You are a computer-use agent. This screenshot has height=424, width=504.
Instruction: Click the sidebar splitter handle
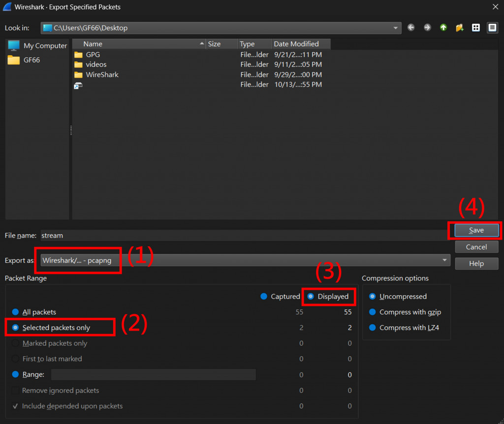[x=71, y=130]
